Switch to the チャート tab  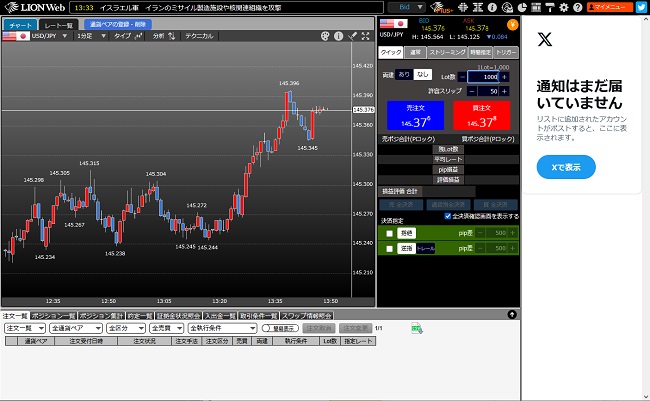(x=20, y=25)
